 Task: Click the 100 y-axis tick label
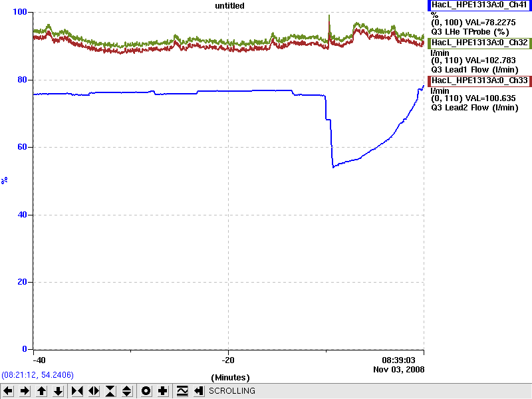pos(20,12)
